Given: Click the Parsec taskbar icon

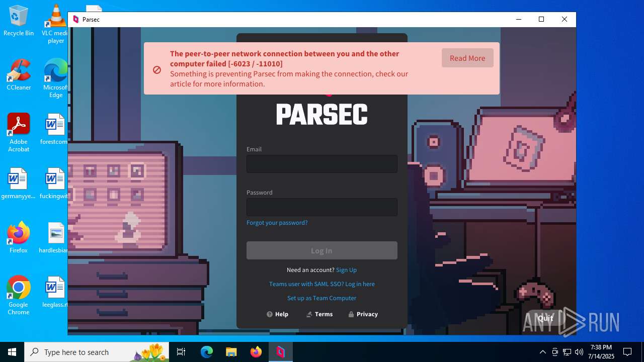Looking at the screenshot, I should [280, 352].
